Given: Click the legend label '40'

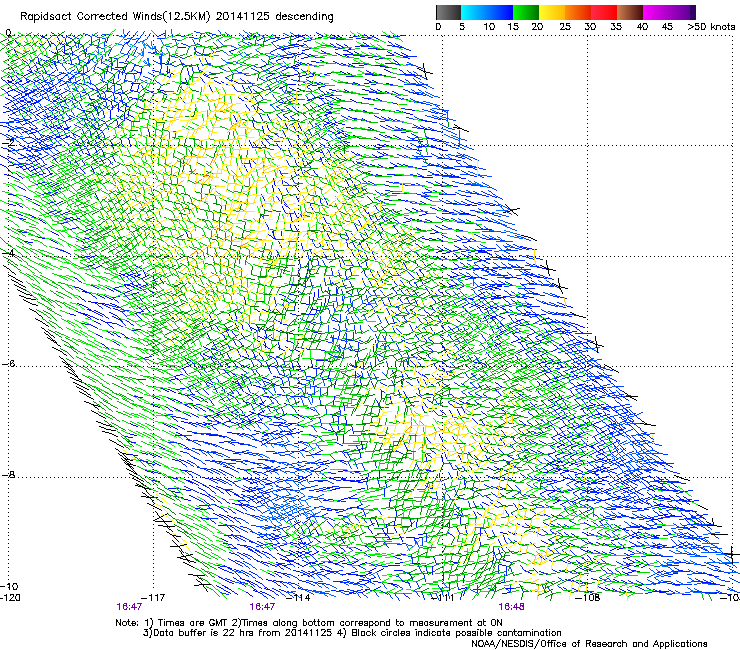Looking at the screenshot, I should 642,26.
